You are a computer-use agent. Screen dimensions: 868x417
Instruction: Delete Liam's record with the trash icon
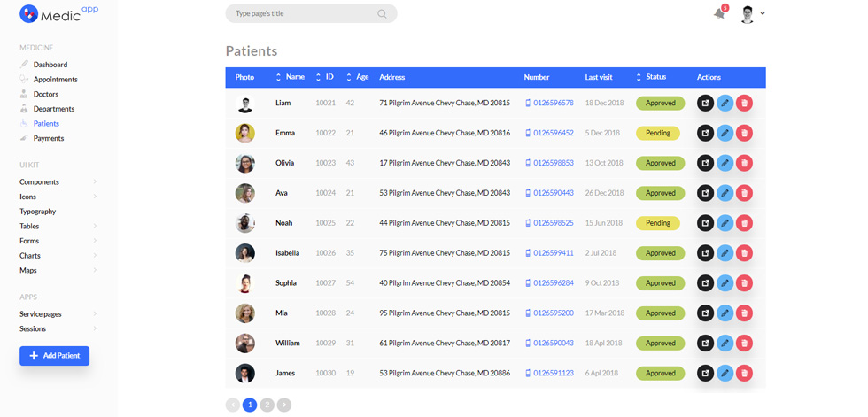pos(745,103)
